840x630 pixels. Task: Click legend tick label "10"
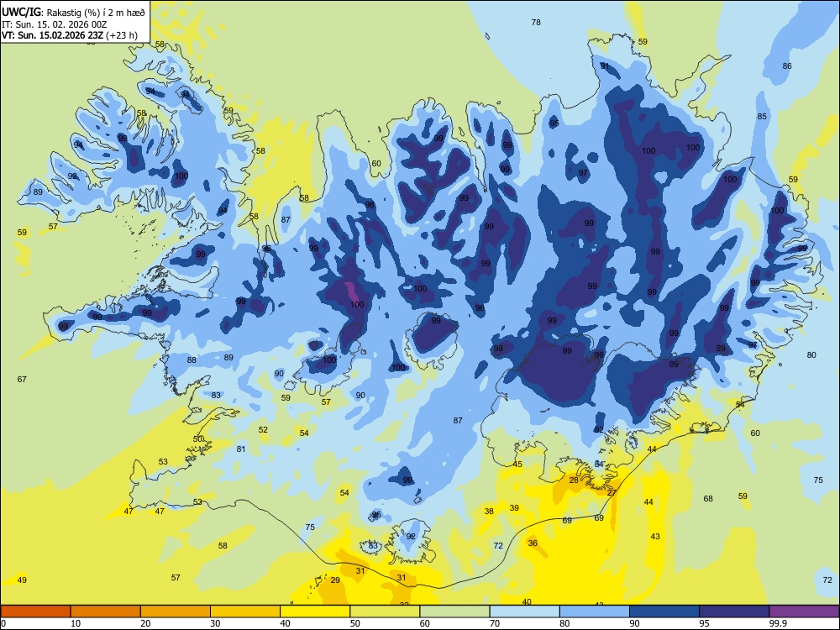pos(76,623)
